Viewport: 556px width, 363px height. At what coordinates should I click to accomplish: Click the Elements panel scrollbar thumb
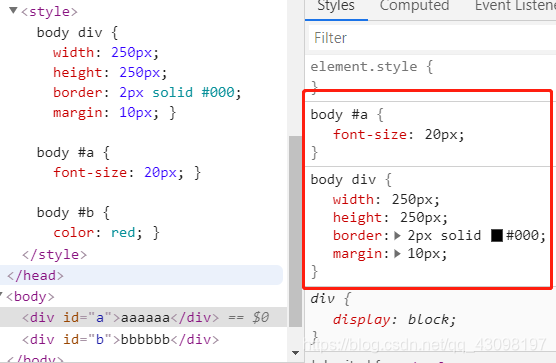pyautogui.click(x=295, y=231)
